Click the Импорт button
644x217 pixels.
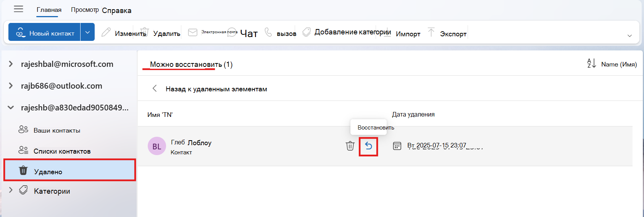401,34
